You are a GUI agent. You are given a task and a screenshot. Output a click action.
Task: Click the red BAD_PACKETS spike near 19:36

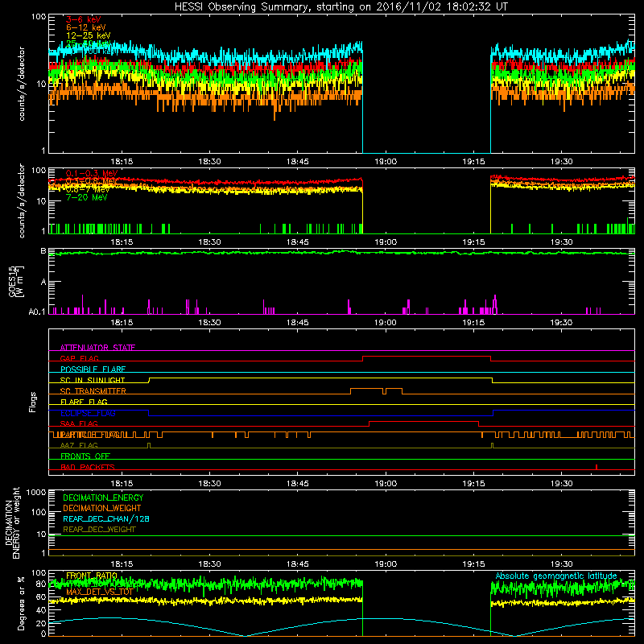tap(597, 467)
